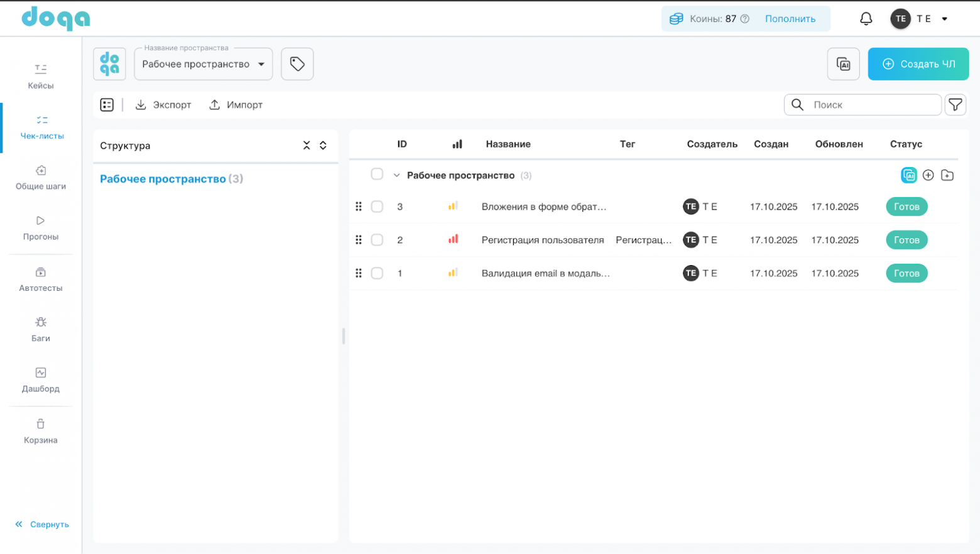Image resolution: width=980 pixels, height=554 pixels.
Task: Collapse all structure tree items icon
Action: [x=307, y=145]
